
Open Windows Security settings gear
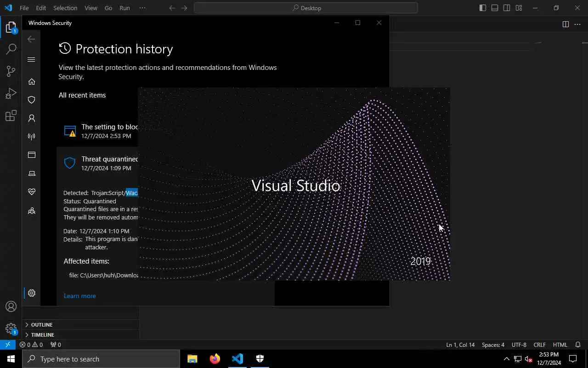(32, 293)
